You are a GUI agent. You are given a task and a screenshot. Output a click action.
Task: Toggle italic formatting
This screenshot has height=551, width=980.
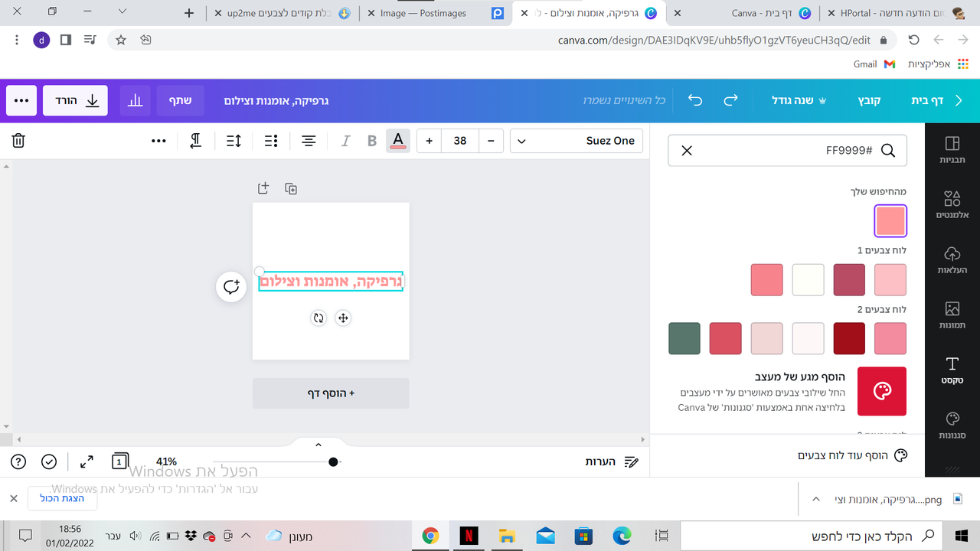tap(345, 141)
